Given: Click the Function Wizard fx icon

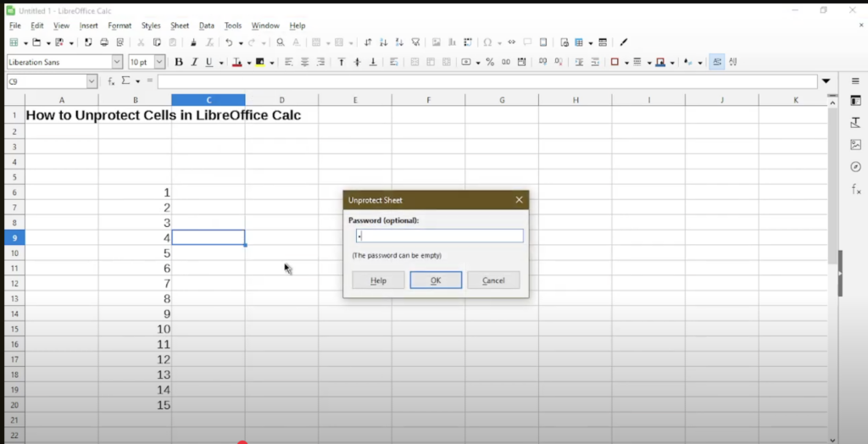Looking at the screenshot, I should coord(111,81).
